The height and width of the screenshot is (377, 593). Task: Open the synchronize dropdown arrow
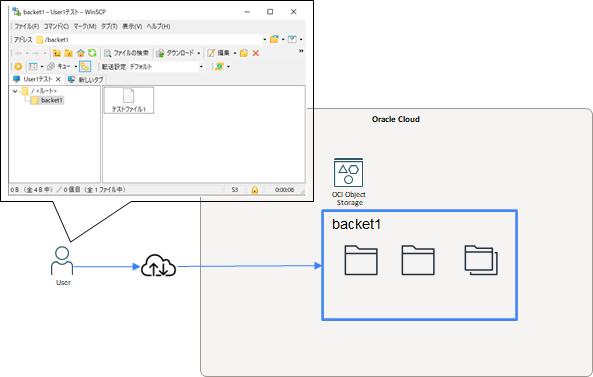pos(228,67)
